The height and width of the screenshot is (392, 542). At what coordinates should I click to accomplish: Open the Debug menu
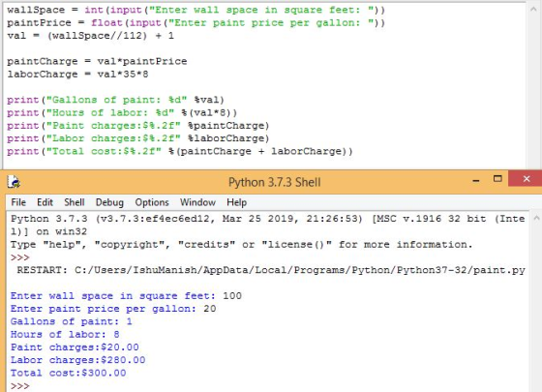click(x=109, y=202)
